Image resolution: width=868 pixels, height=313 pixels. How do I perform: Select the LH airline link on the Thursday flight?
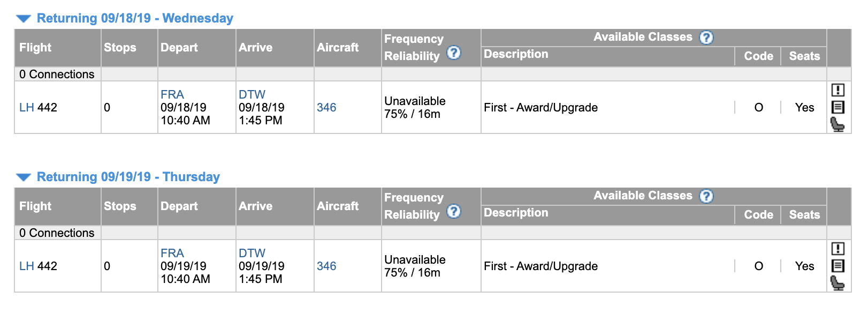pos(26,265)
